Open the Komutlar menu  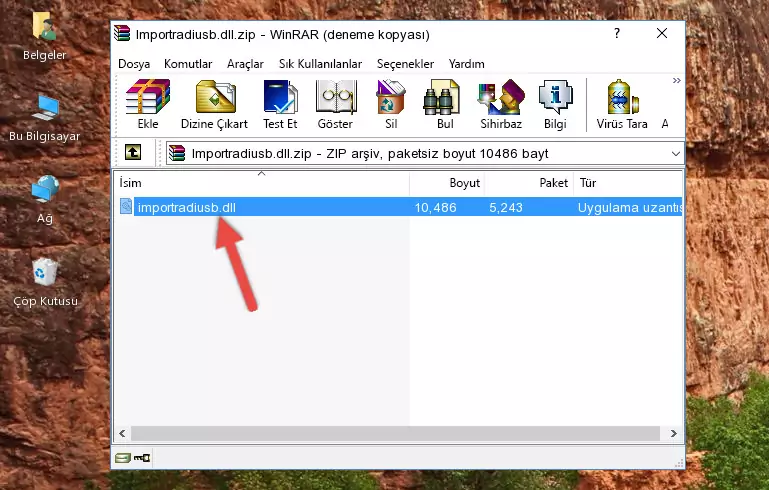point(188,64)
